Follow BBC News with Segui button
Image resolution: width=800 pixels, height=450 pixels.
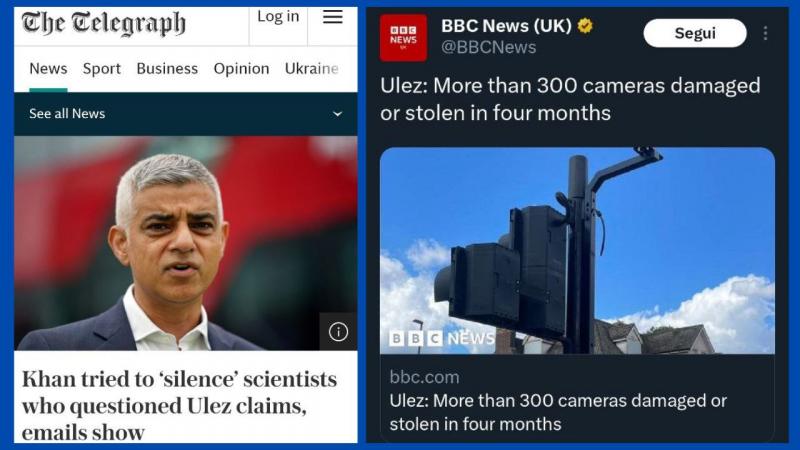(695, 33)
